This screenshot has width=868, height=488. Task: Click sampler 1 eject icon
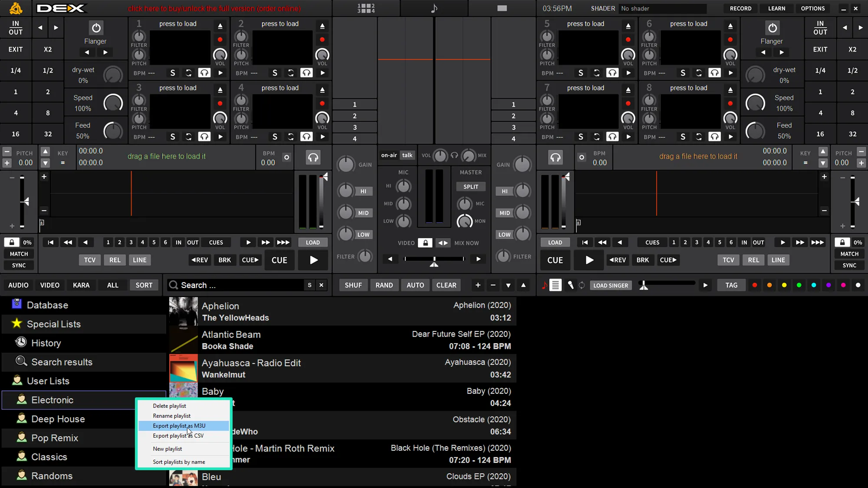(x=220, y=26)
